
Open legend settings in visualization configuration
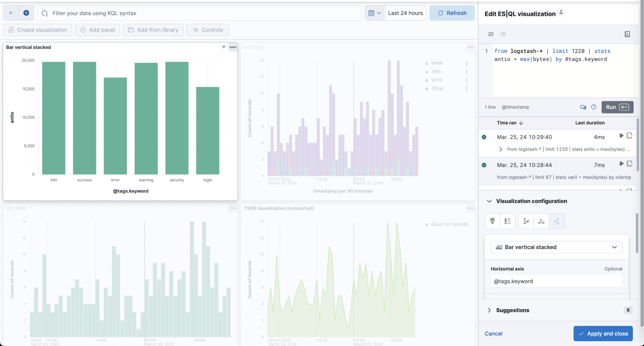click(507, 221)
